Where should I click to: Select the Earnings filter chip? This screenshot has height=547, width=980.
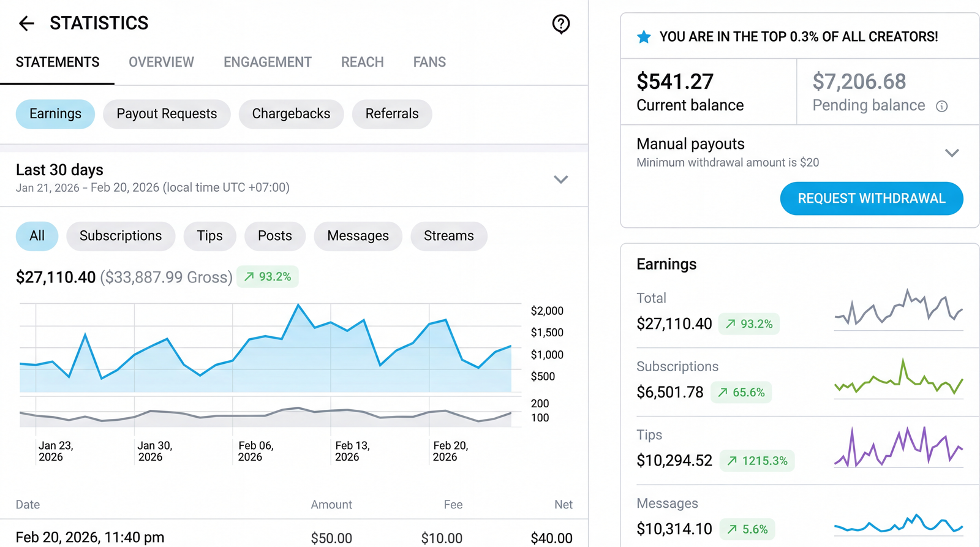55,114
